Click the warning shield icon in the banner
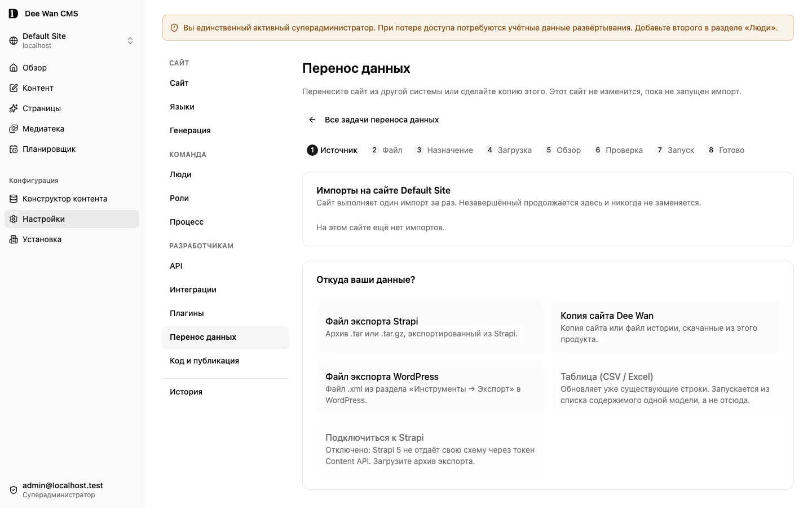Image resolution: width=812 pixels, height=508 pixels. [x=174, y=28]
